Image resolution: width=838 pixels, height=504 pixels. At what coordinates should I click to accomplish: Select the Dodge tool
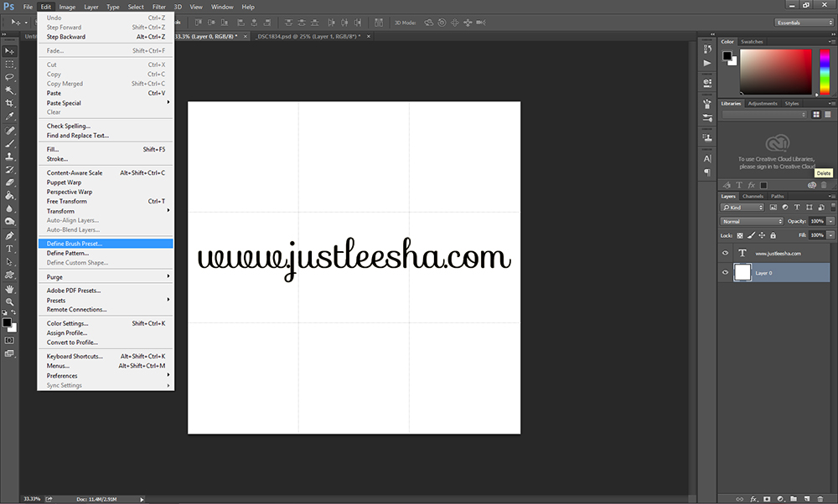[9, 222]
